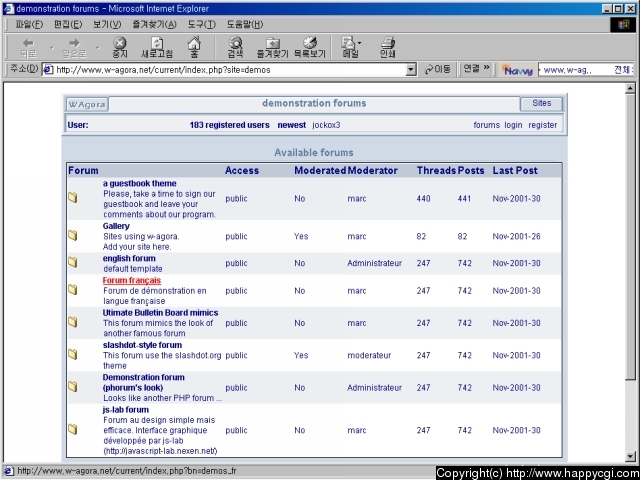Open 'Utimate Bulletin Board mimics' link
Viewport: 640px width, 480px height.
[x=160, y=313]
